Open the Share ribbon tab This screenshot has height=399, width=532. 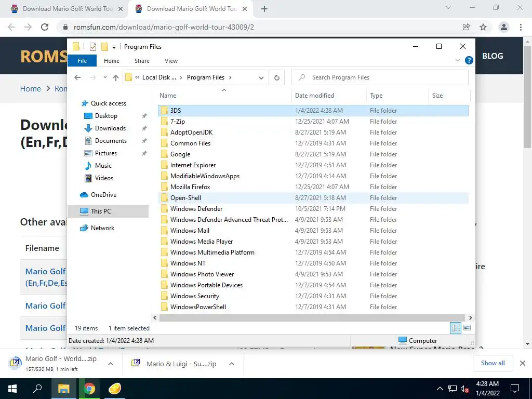(x=142, y=61)
